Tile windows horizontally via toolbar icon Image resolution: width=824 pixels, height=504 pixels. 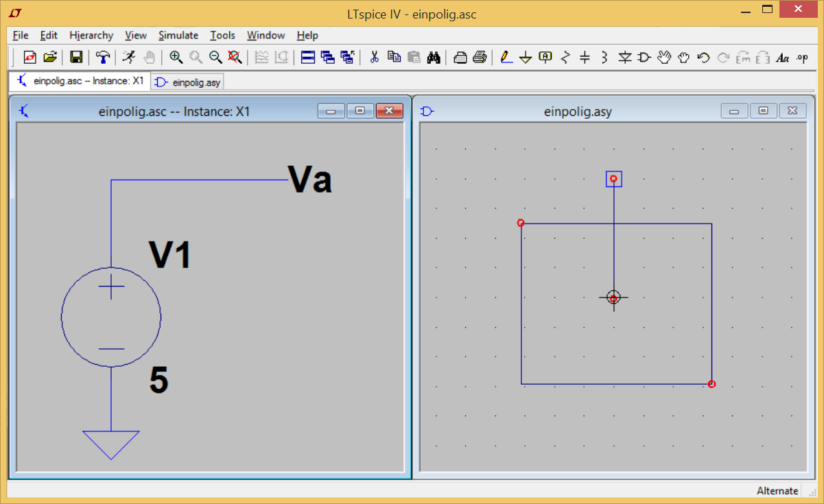point(308,58)
